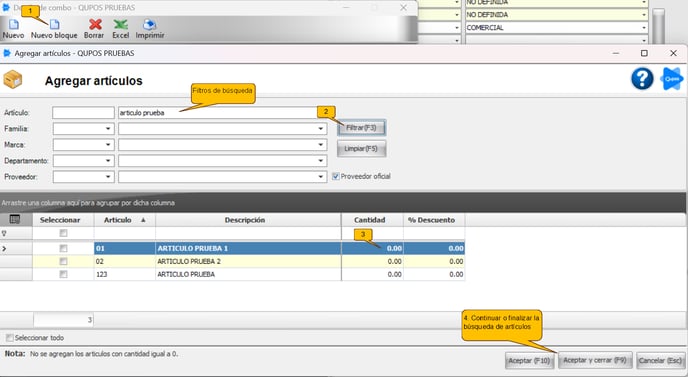The height and width of the screenshot is (377, 688).
Task: Minimize the Agregar artículos window
Action: 616,53
